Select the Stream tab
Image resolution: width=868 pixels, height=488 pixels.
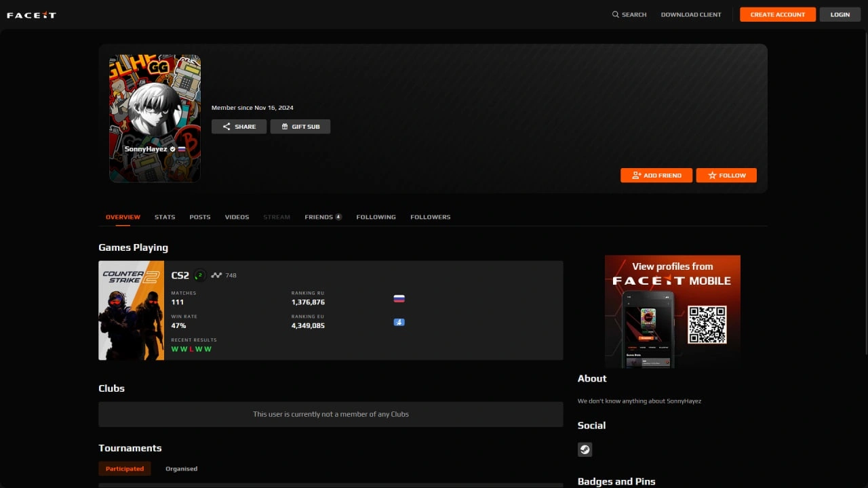point(277,217)
